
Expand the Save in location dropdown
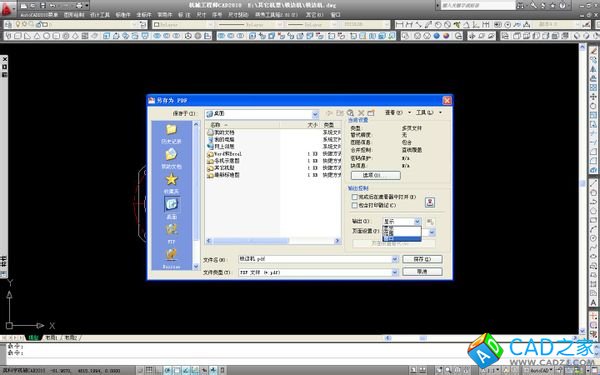click(315, 114)
